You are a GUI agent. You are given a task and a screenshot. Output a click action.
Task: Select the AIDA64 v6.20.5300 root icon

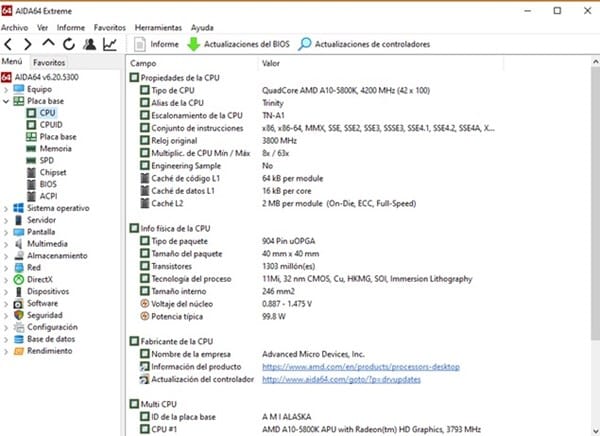point(6,77)
